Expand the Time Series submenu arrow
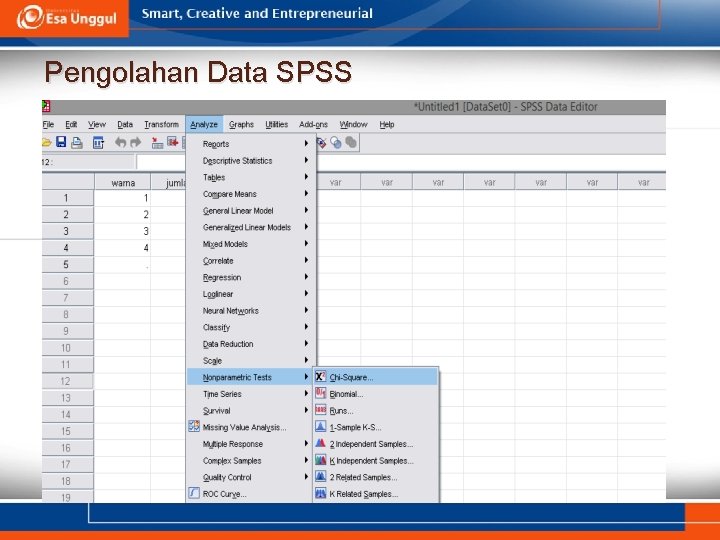 (x=306, y=394)
